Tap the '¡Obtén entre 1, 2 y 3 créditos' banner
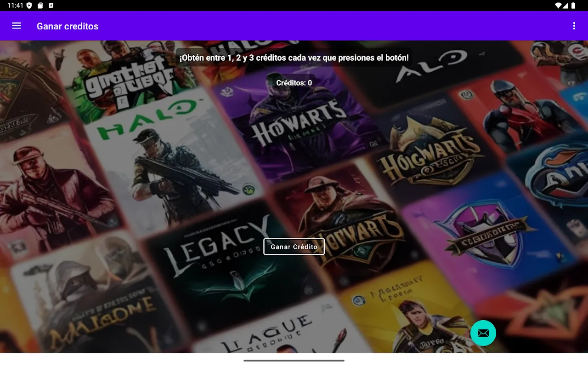Screen dimensions: 588x368 point(294,58)
